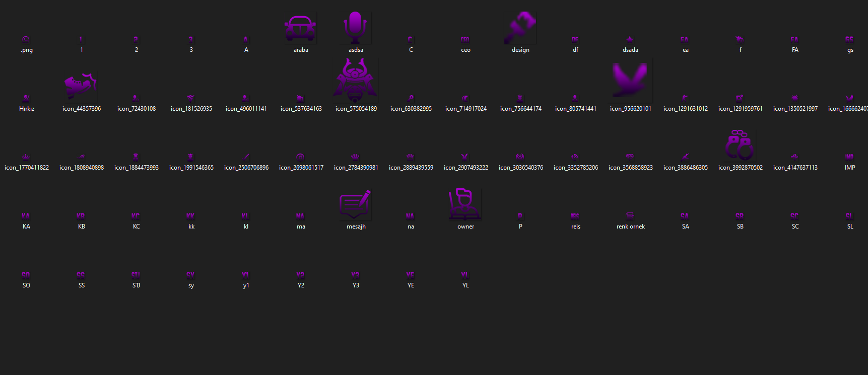Select the icon_44357396 sneaker thumbnail

pos(81,87)
